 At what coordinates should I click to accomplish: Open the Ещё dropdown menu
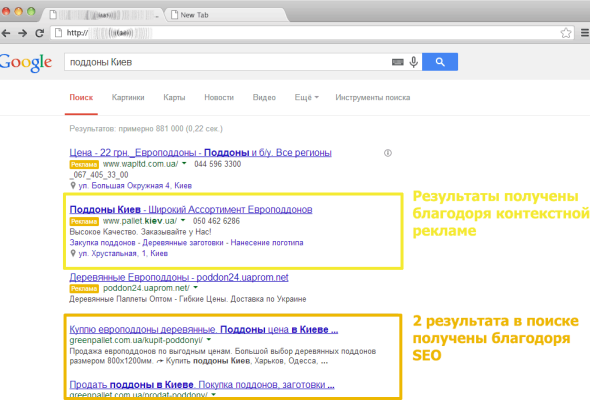(306, 97)
